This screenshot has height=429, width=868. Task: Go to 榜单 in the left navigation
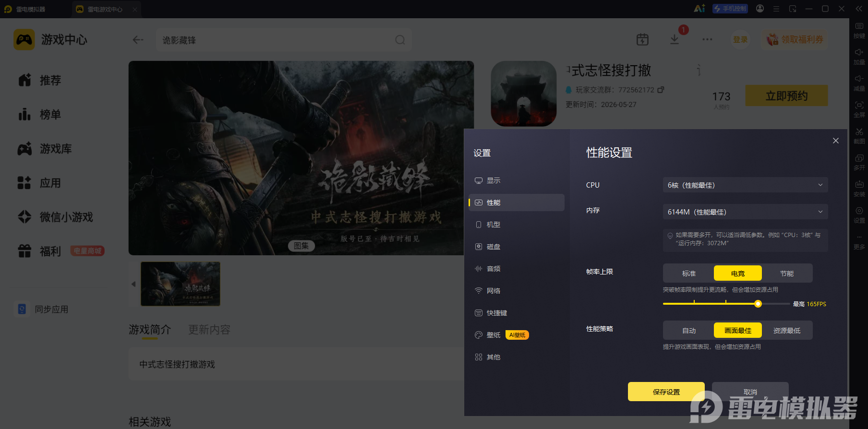[39, 114]
